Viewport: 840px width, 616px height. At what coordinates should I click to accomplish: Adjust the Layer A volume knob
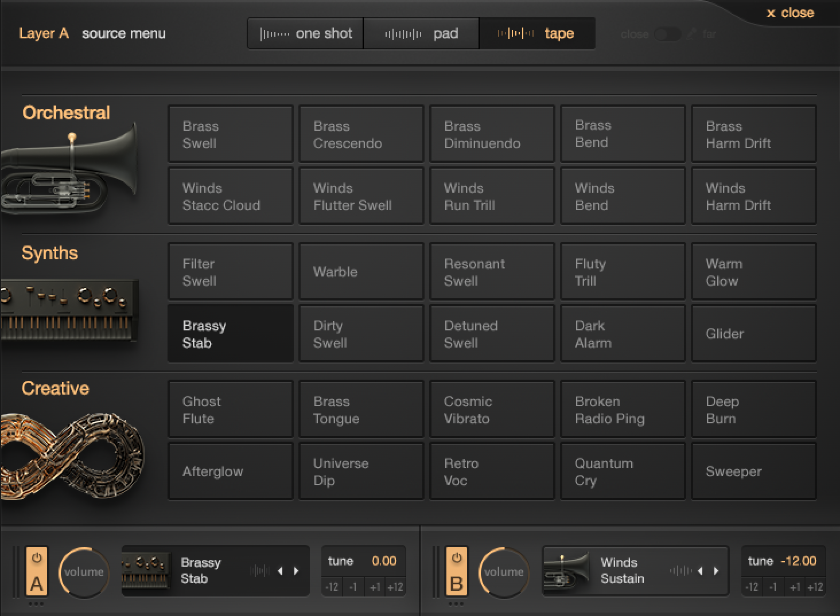point(84,572)
